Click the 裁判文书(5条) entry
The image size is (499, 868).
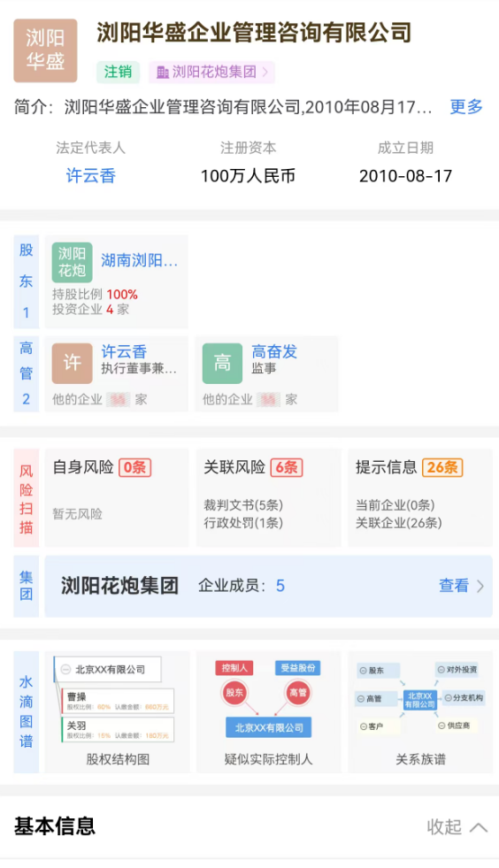pyautogui.click(x=243, y=505)
